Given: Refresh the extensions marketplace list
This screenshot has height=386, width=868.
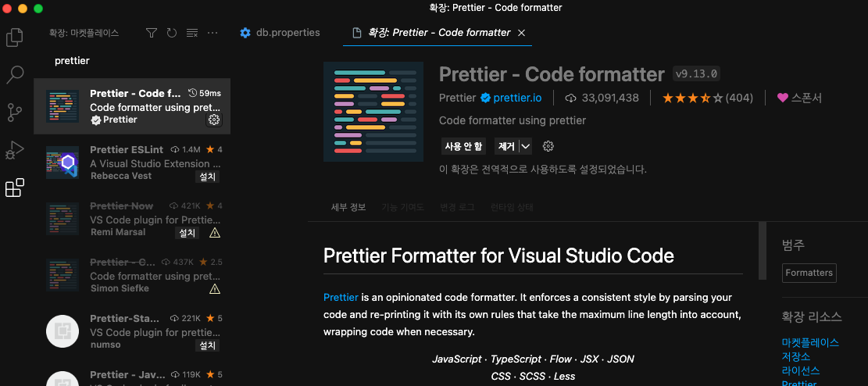Looking at the screenshot, I should [x=172, y=33].
